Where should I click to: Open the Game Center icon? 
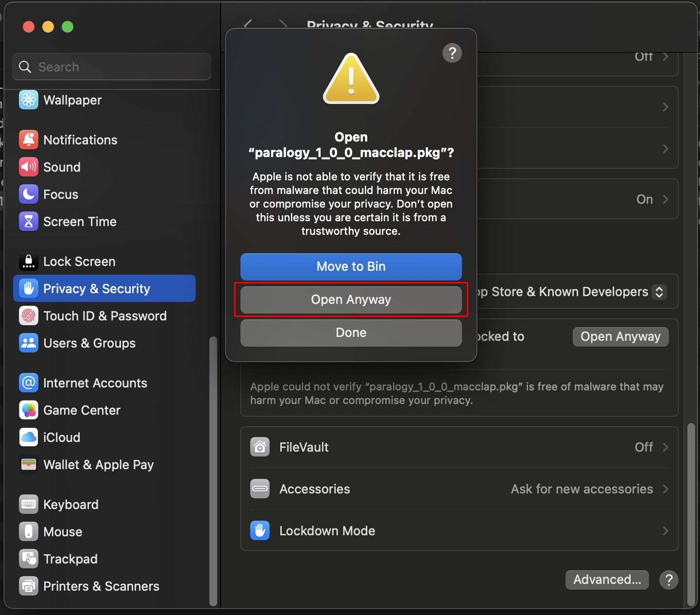point(29,410)
